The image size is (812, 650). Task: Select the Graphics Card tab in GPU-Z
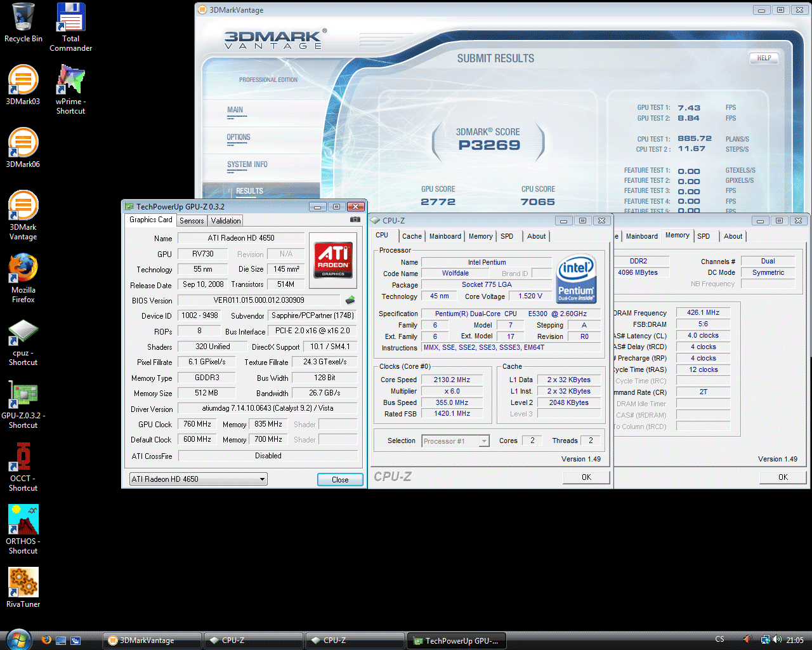151,220
